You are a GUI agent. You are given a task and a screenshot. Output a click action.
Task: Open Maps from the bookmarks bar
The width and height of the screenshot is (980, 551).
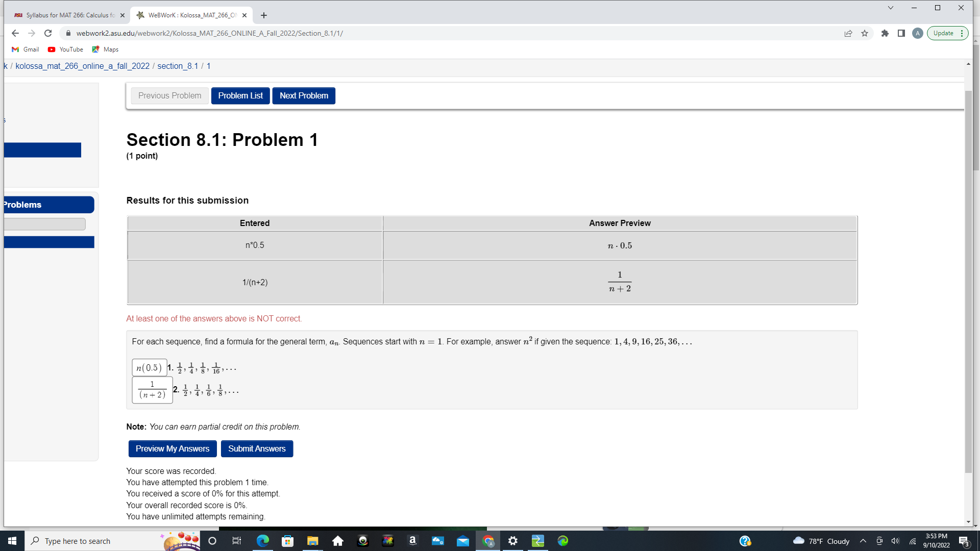(105, 49)
